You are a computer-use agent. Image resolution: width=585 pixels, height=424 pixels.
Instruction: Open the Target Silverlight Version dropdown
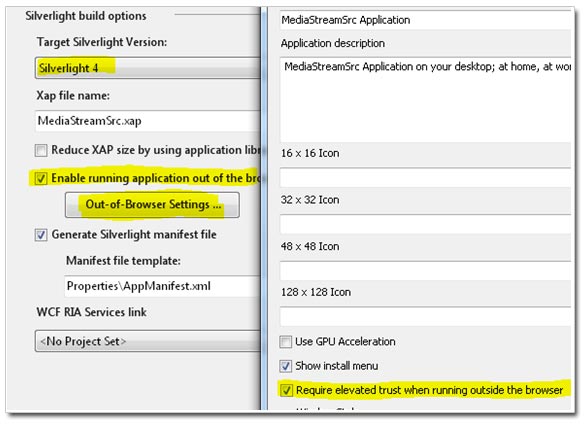point(148,68)
